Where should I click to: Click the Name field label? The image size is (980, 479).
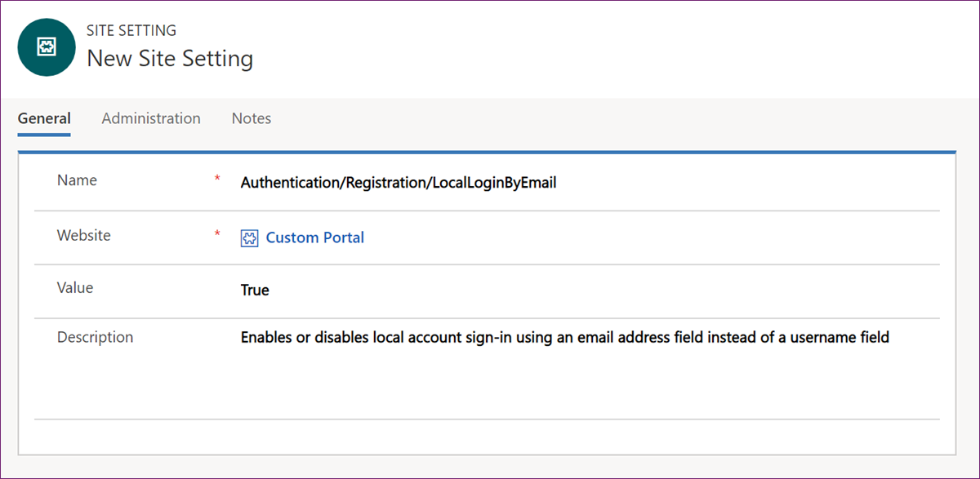pos(77,180)
